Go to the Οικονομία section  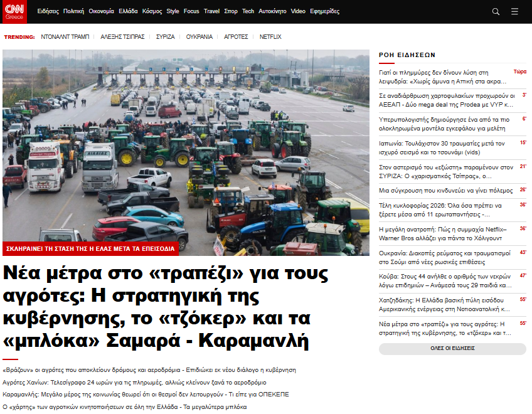coord(101,11)
